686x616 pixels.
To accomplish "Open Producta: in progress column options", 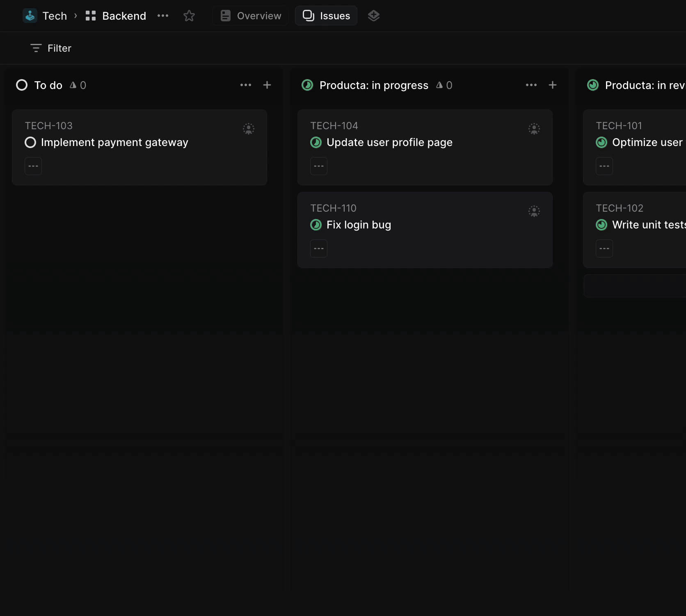I will pos(531,85).
